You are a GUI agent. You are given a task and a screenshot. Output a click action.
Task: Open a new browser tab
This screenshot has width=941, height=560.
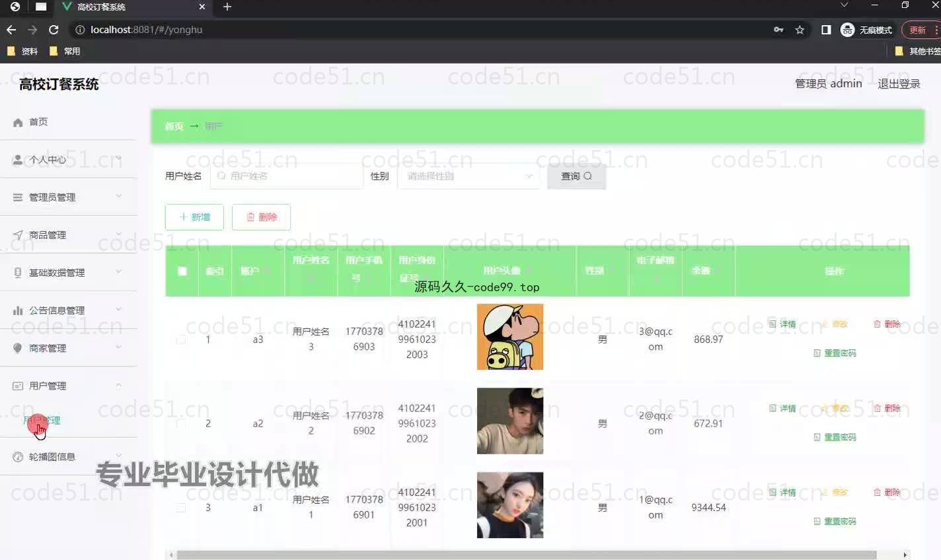227,7
